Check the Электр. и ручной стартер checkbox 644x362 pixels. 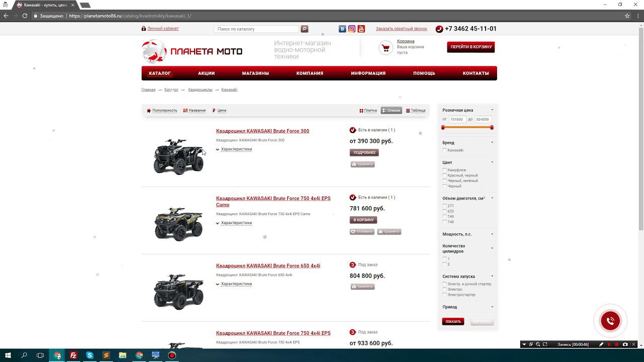coord(445,284)
